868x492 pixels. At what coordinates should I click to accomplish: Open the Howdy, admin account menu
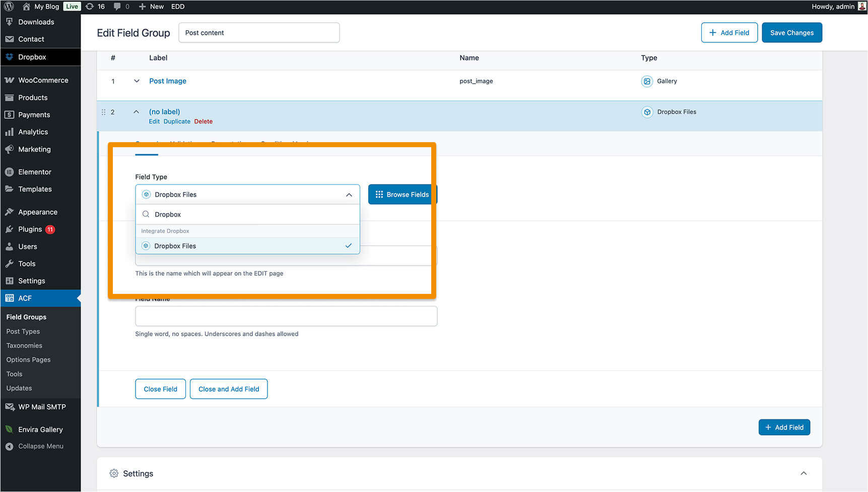click(x=839, y=7)
